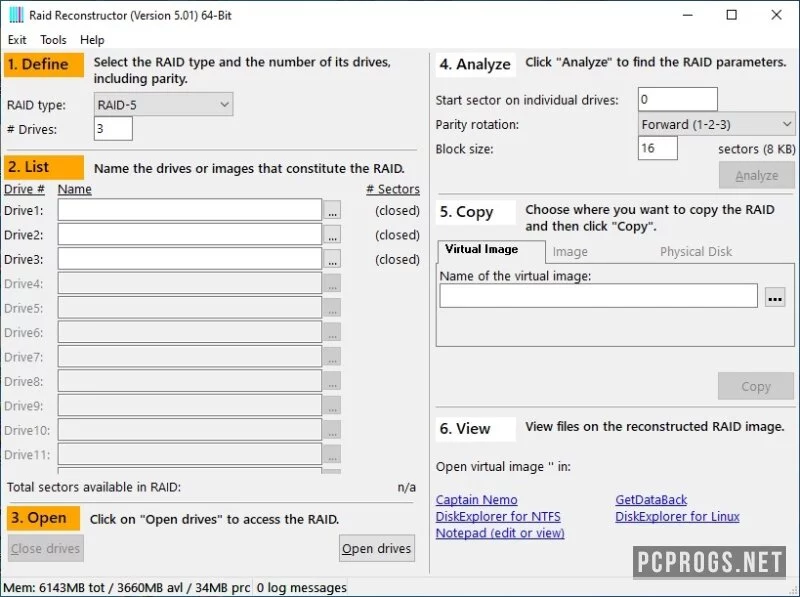Viewport: 800px width, 597px height.
Task: Click the memory usage status bar text
Action: (127, 588)
